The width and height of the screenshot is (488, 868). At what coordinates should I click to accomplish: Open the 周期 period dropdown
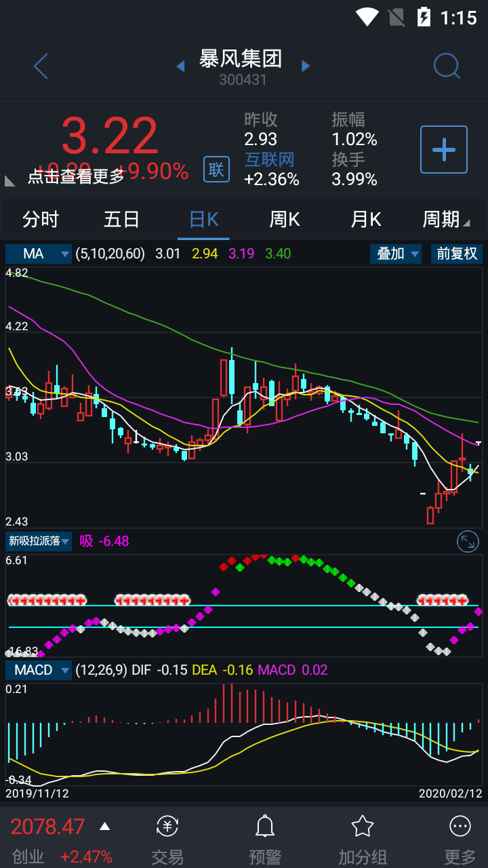446,219
